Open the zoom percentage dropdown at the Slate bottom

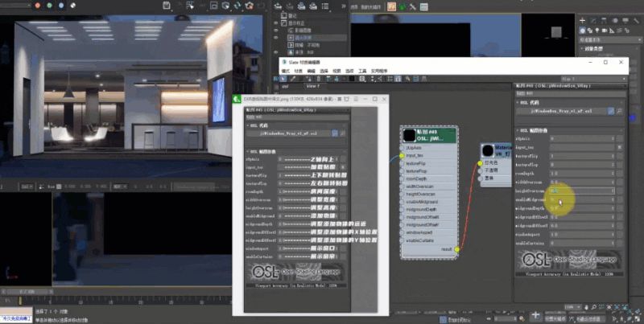point(573,307)
